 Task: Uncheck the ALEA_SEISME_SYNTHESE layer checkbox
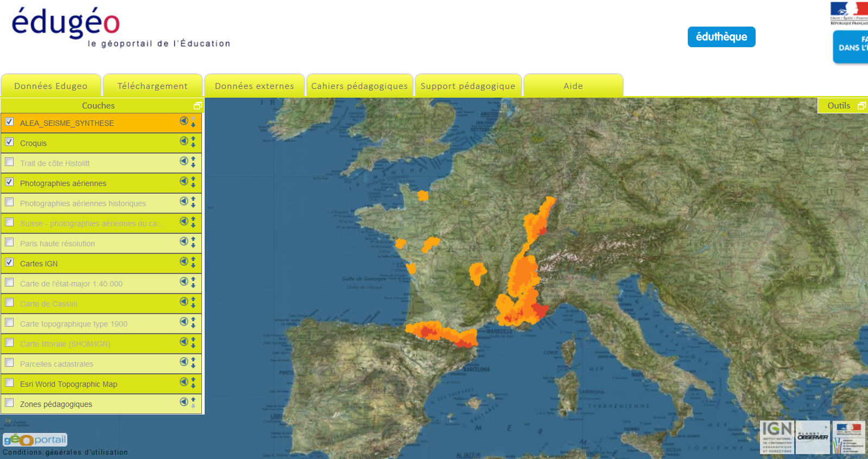9,122
